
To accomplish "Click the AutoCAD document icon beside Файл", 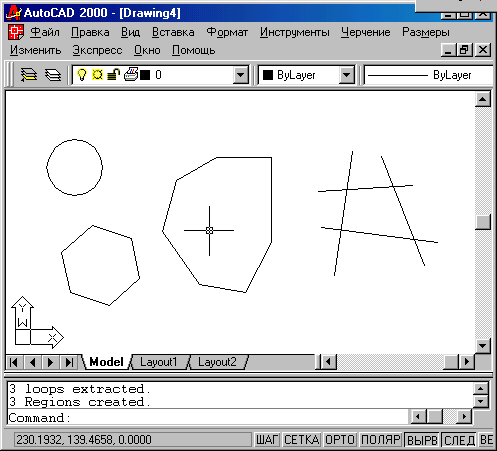I will pyautogui.click(x=16, y=32).
